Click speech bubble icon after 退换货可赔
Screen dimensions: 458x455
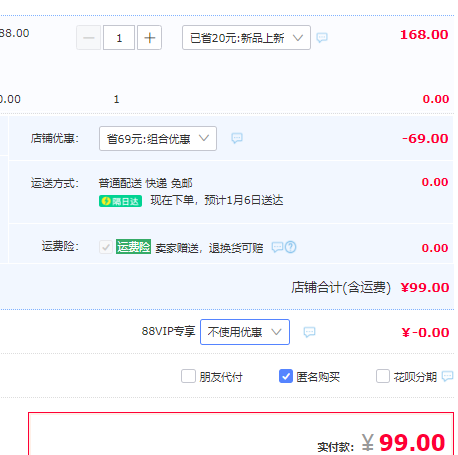click(277, 247)
